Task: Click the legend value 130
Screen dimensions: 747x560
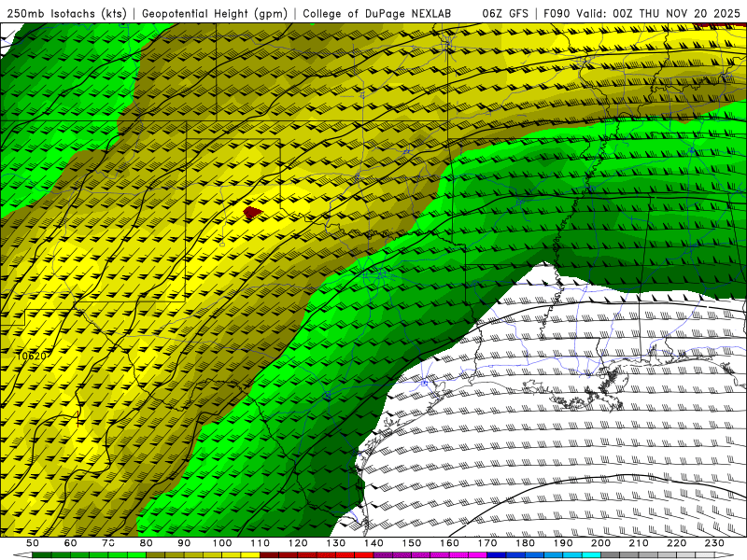Action: click(336, 543)
